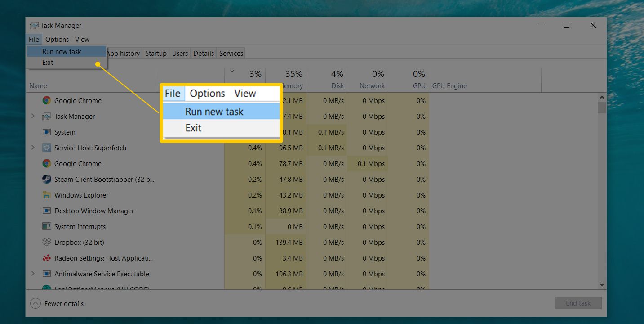The height and width of the screenshot is (324, 644).
Task: Click the Steam Client Bootstrapper icon
Action: (x=46, y=179)
